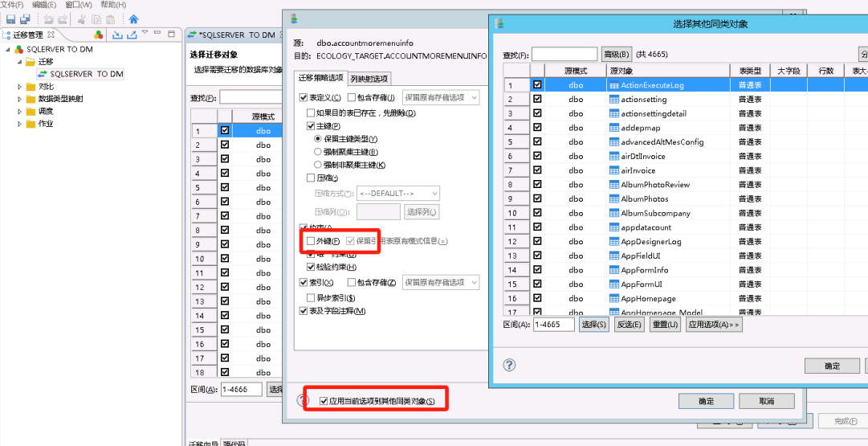This screenshot has height=446, width=868.
Task: Click the colored hexagon icon in 迁移管理 panel header
Action: pos(98,35)
